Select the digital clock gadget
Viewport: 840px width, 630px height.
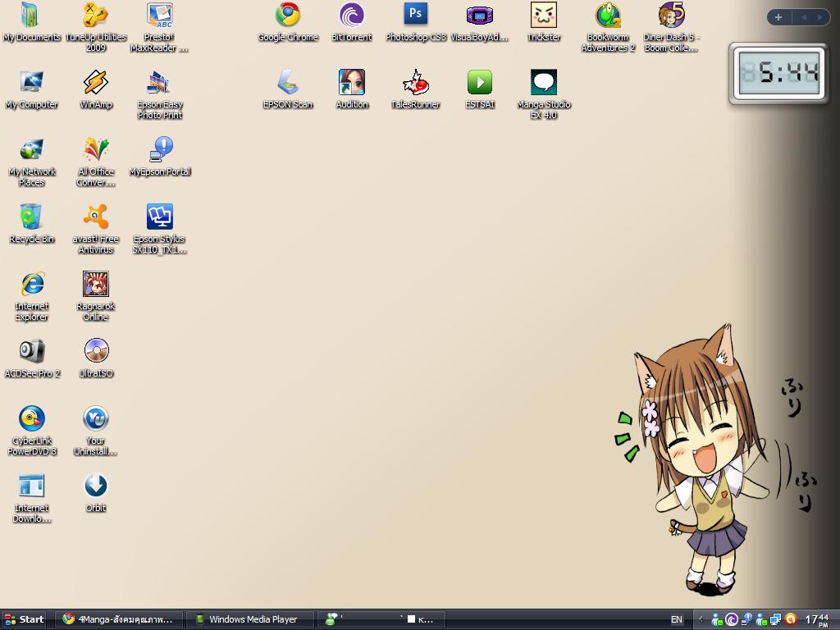(778, 73)
